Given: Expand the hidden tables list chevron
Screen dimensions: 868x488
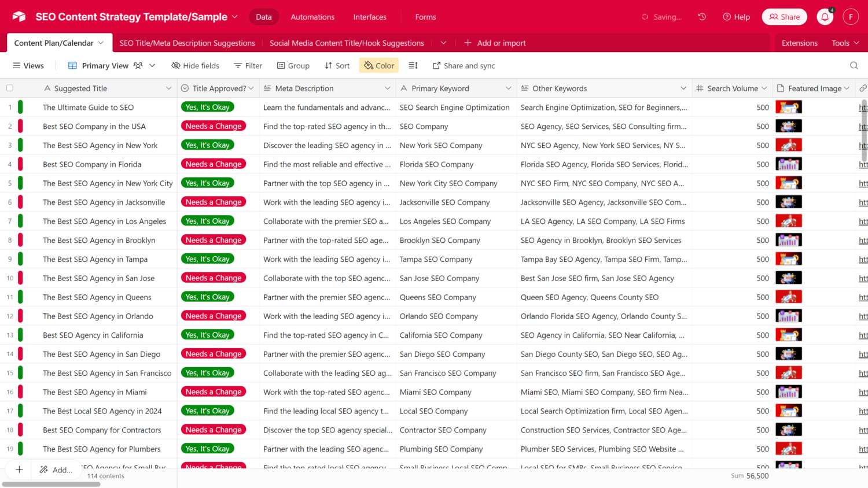Looking at the screenshot, I should [x=443, y=43].
